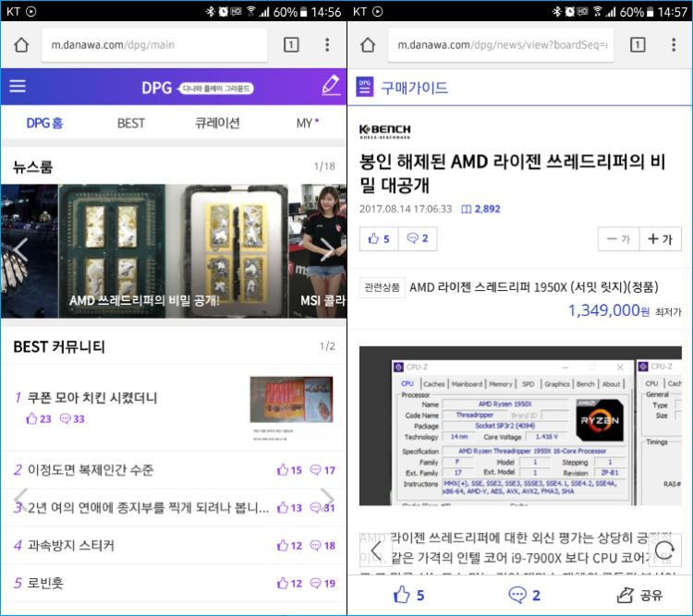Screen dimensions: 693x616
Task: Open the DPG hamburger menu
Action: [18, 86]
